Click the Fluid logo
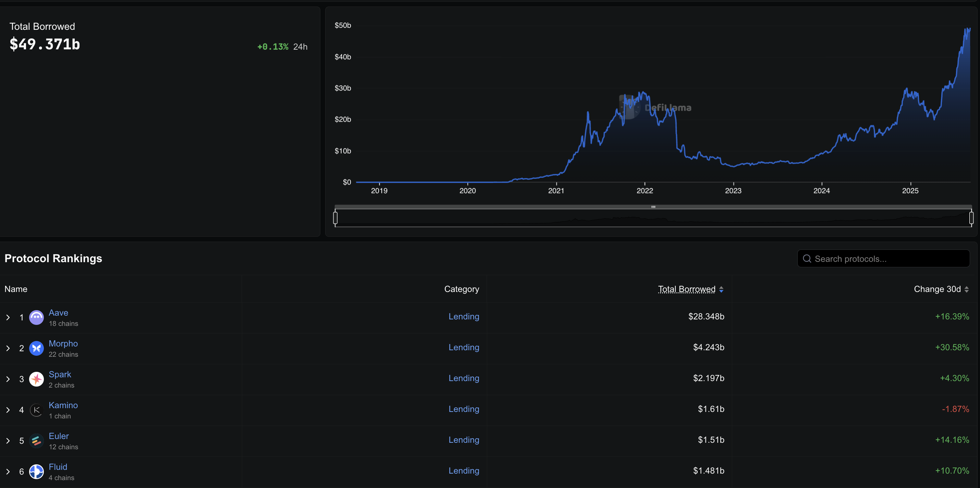 pos(36,471)
